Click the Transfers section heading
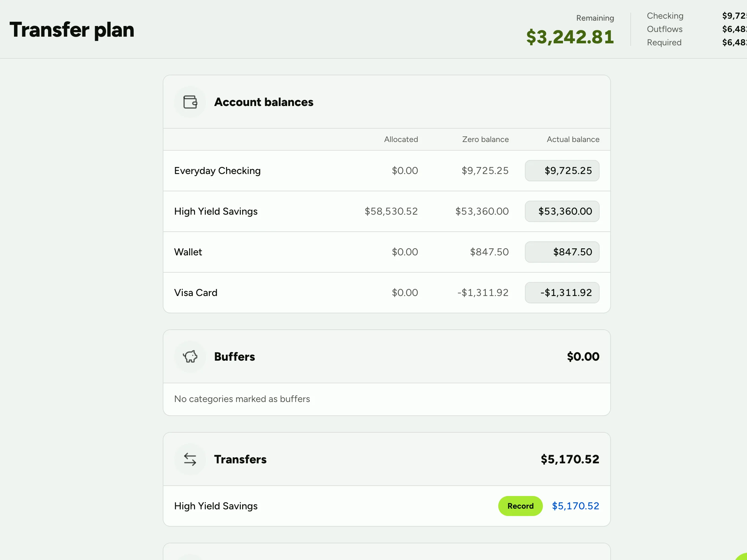This screenshot has height=560, width=747. (x=240, y=459)
